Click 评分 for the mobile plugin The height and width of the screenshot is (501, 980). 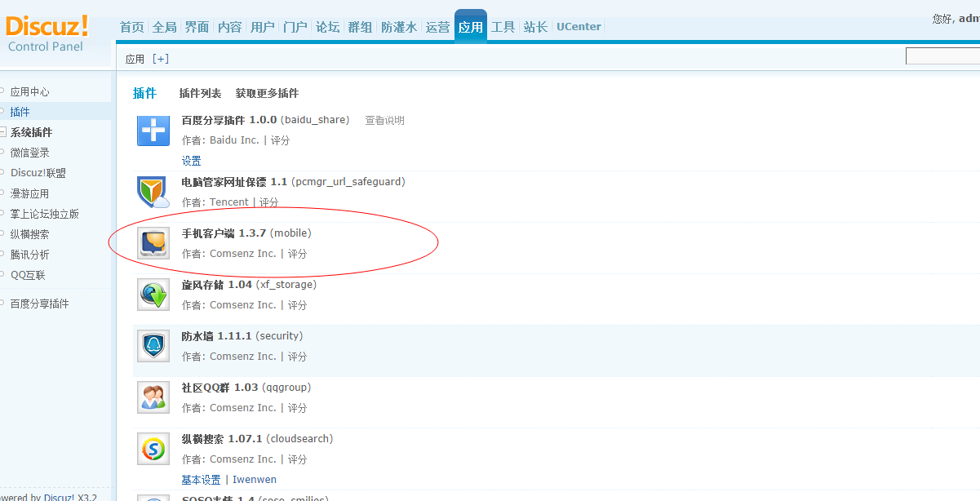297,254
